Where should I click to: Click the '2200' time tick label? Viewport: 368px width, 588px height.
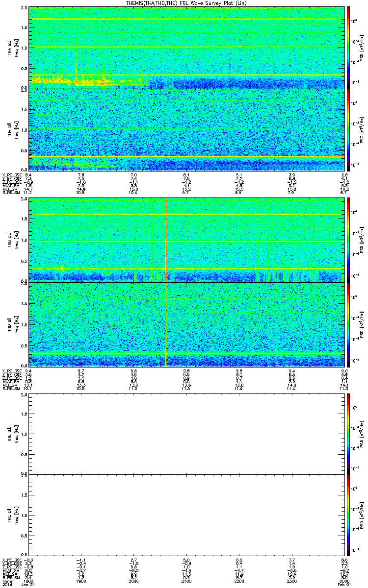pyautogui.click(x=238, y=581)
